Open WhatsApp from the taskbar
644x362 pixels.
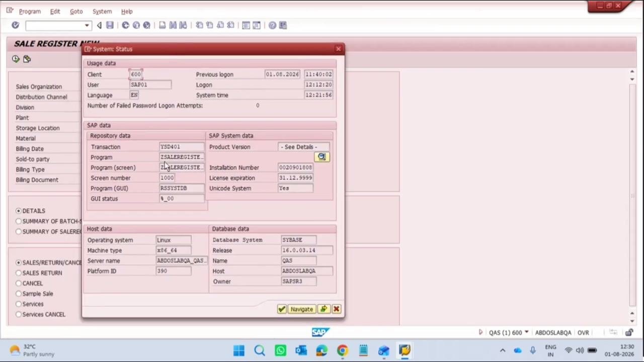[280, 350]
